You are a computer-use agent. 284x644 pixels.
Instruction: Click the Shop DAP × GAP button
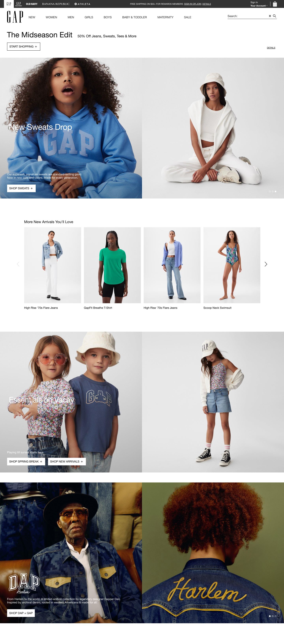(x=21, y=613)
